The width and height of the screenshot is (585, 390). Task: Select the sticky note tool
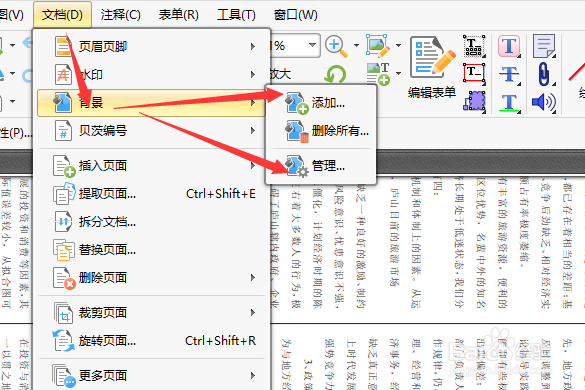click(x=544, y=46)
